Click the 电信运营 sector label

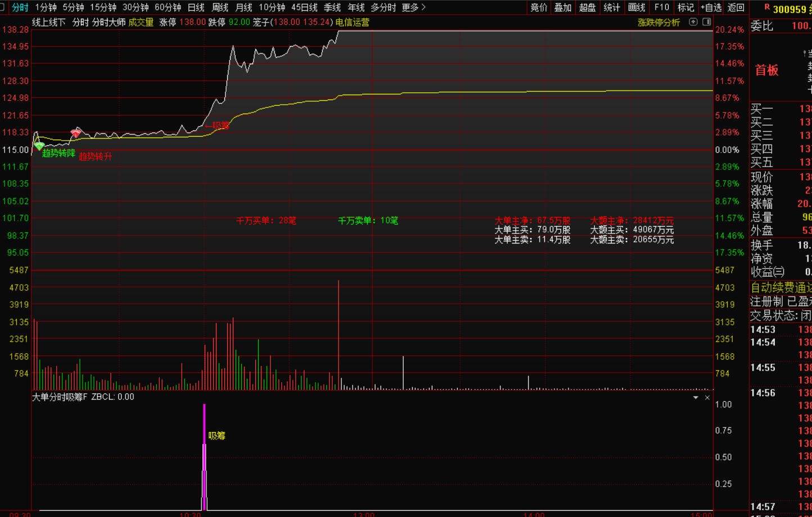pos(353,23)
